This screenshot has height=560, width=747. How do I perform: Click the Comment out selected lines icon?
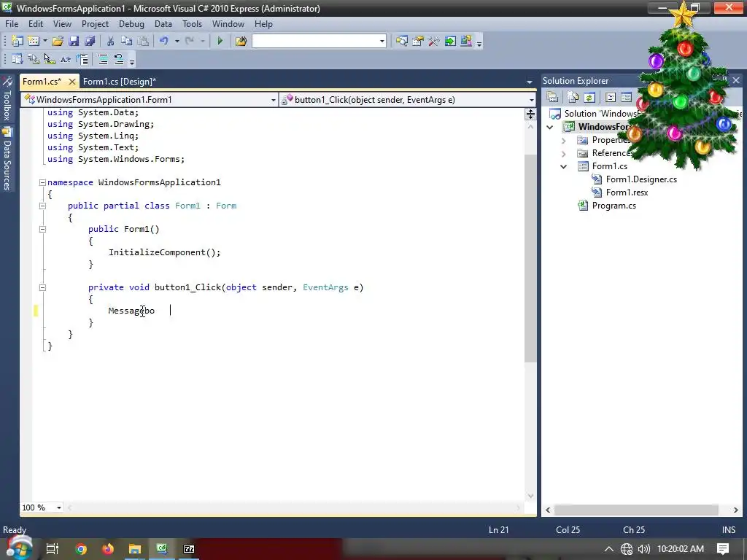coord(102,60)
